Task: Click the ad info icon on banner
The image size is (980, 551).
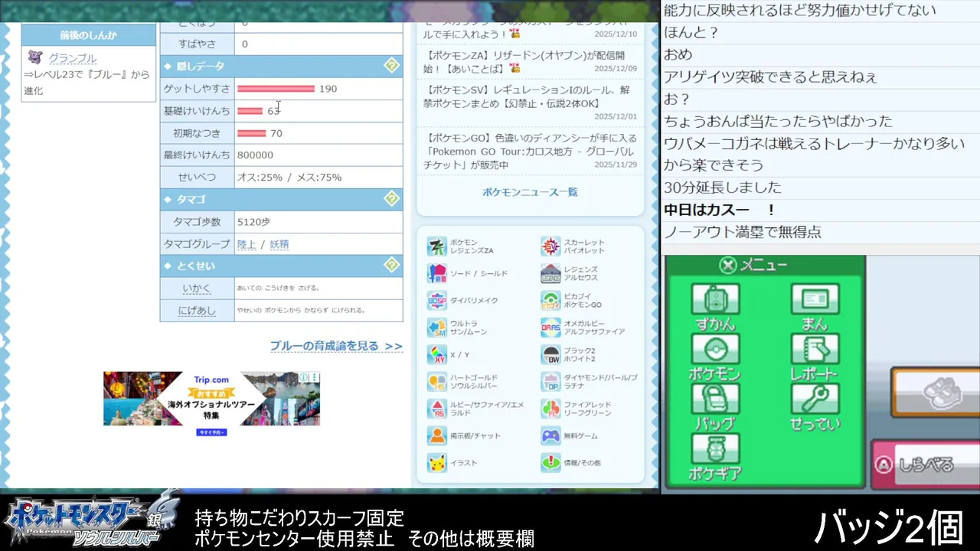Action: pos(304,377)
